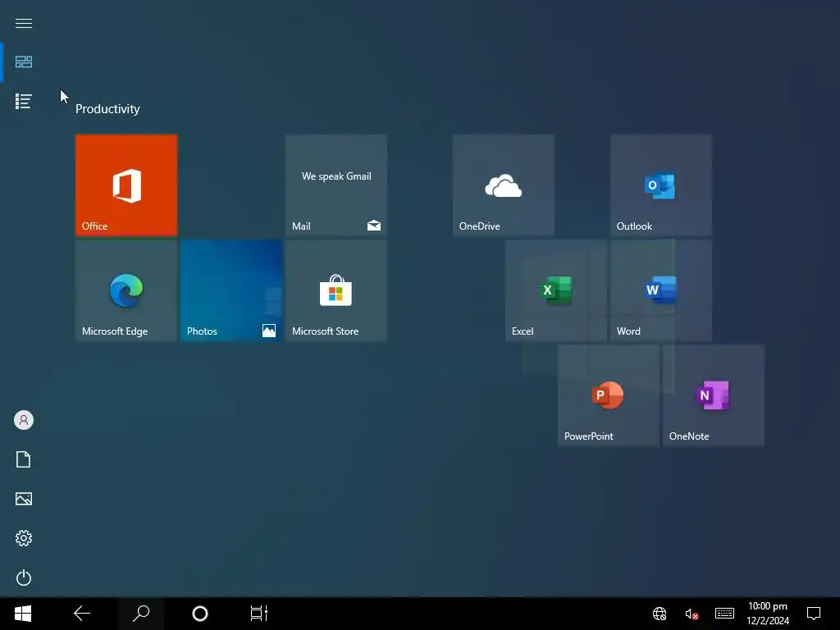Open the Office tile

(126, 185)
